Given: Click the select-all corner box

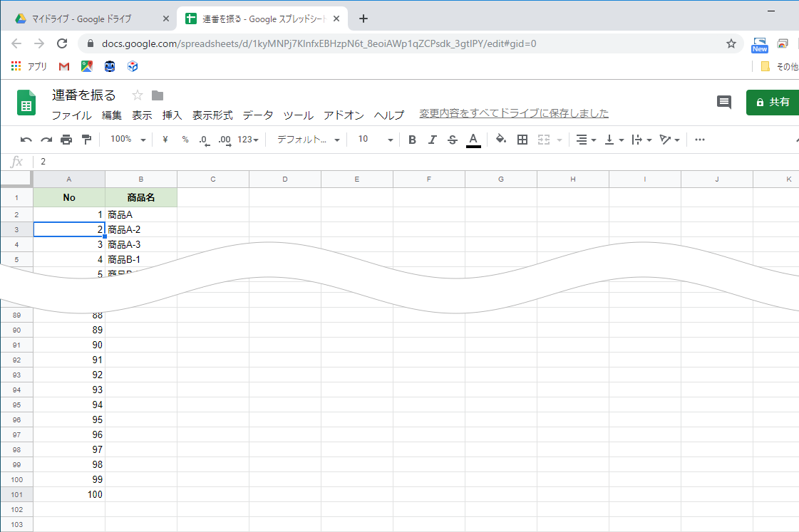Looking at the screenshot, I should (x=17, y=179).
